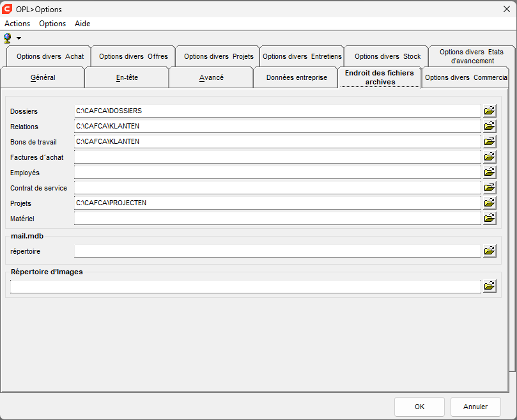The width and height of the screenshot is (517, 420).
Task: Open the Options menu
Action: coord(52,24)
